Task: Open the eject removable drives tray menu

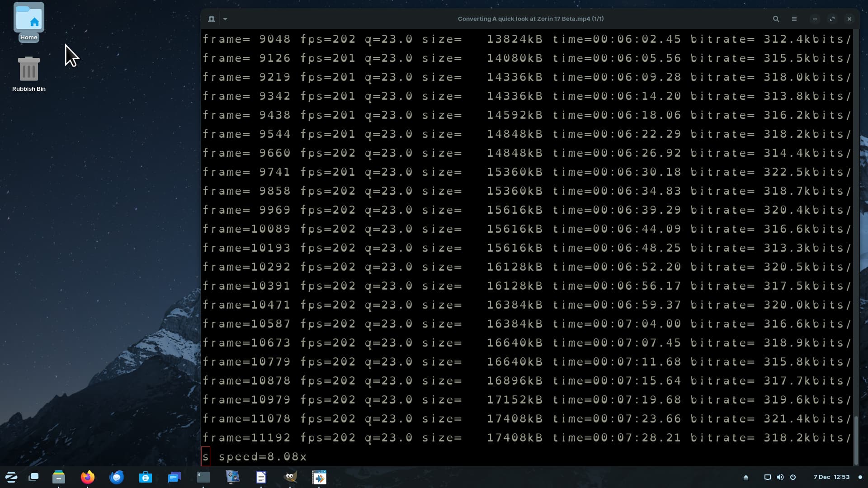Action: pos(746,477)
